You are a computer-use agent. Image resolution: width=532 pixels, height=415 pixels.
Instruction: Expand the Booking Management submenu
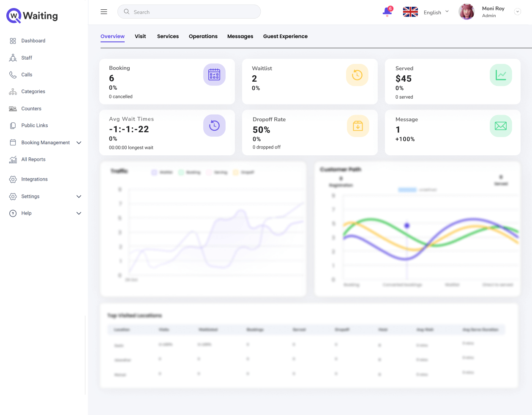(79, 143)
